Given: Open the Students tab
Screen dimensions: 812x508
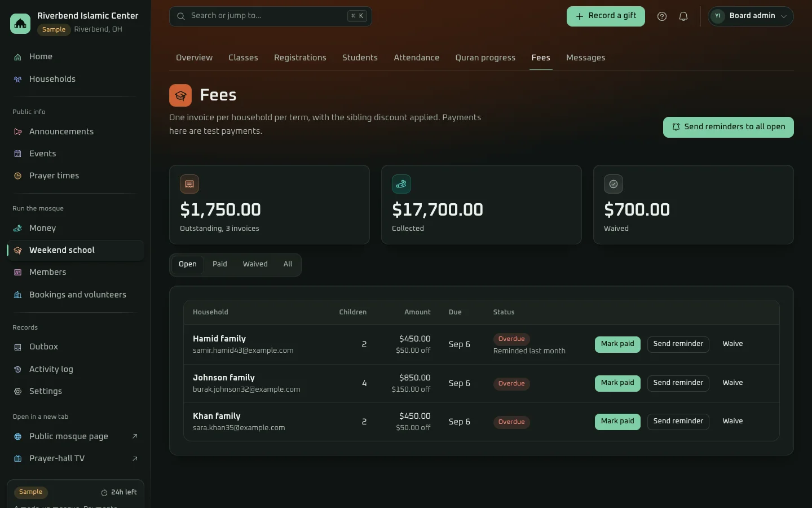Looking at the screenshot, I should [x=360, y=58].
